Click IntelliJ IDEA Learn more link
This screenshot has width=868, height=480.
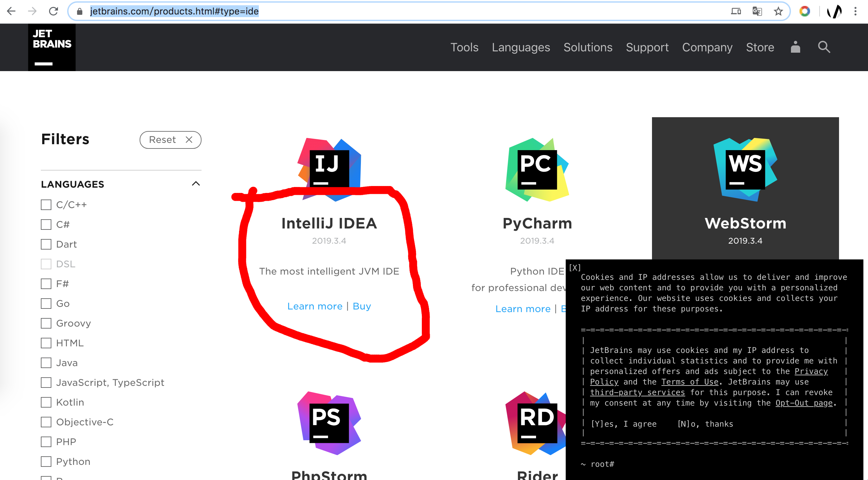pyautogui.click(x=315, y=306)
